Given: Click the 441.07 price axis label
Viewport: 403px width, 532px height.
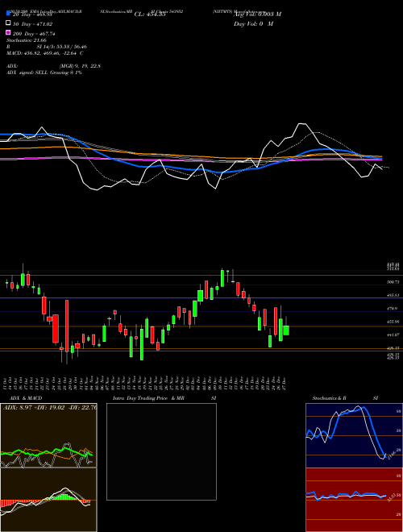Looking at the screenshot, I should pos(393,335).
